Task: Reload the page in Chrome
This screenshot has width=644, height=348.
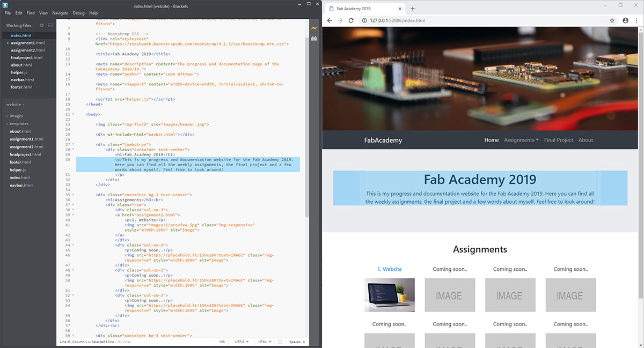Action: click(351, 20)
